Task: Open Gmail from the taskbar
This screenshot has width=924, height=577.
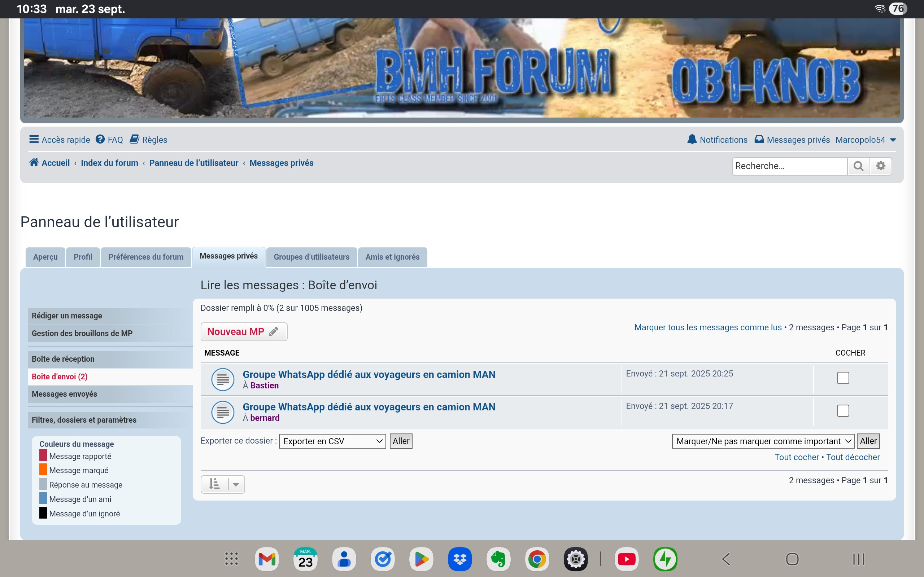Action: pyautogui.click(x=266, y=559)
